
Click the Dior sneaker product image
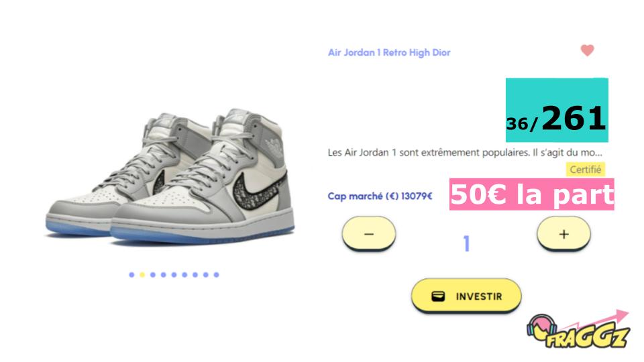(x=170, y=177)
